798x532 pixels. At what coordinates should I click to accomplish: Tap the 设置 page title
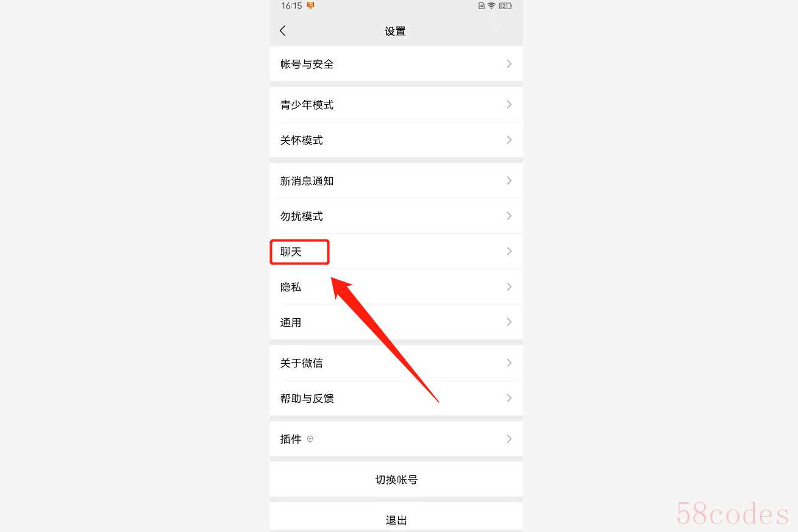coord(395,31)
